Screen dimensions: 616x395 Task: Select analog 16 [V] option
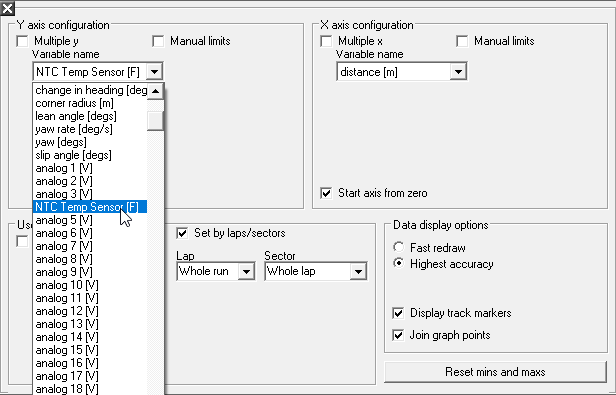[x=90, y=362]
